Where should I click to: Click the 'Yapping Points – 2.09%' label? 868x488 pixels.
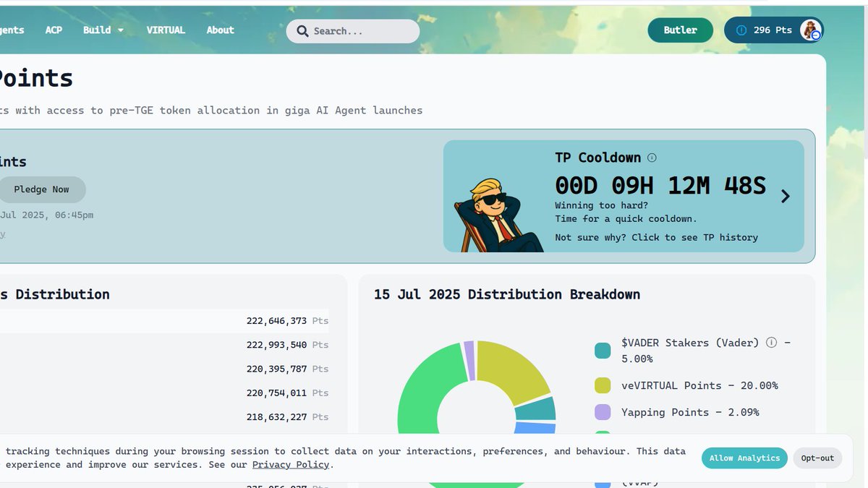[690, 412]
